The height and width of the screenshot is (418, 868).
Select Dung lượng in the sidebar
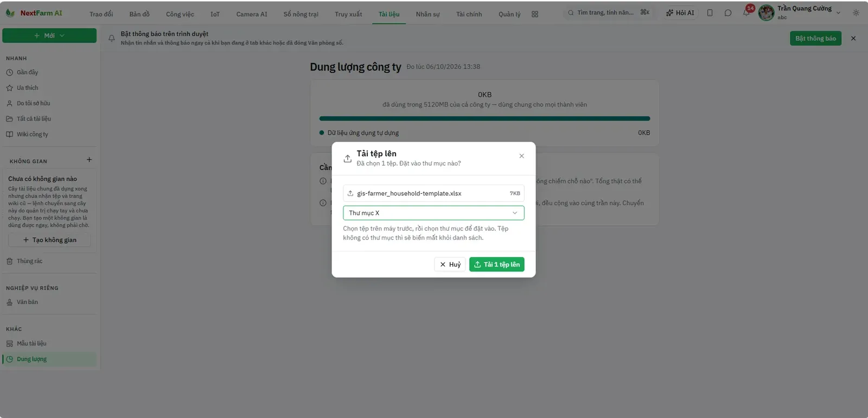coord(49,359)
